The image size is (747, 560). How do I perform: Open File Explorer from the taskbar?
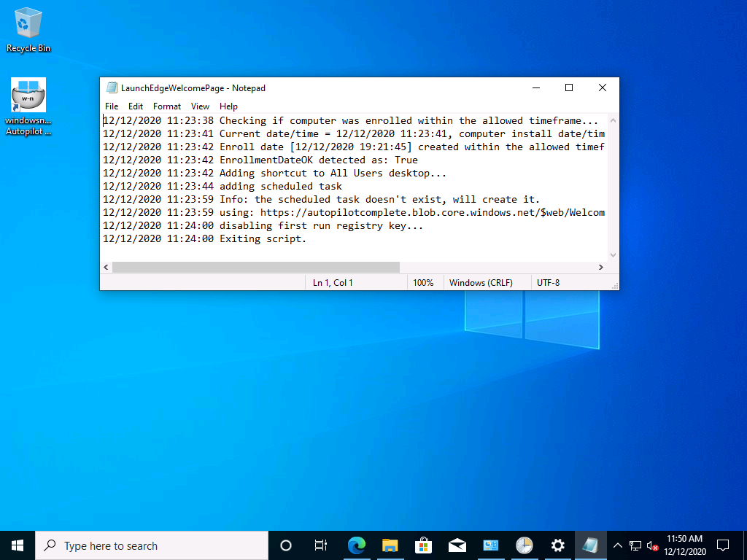390,545
